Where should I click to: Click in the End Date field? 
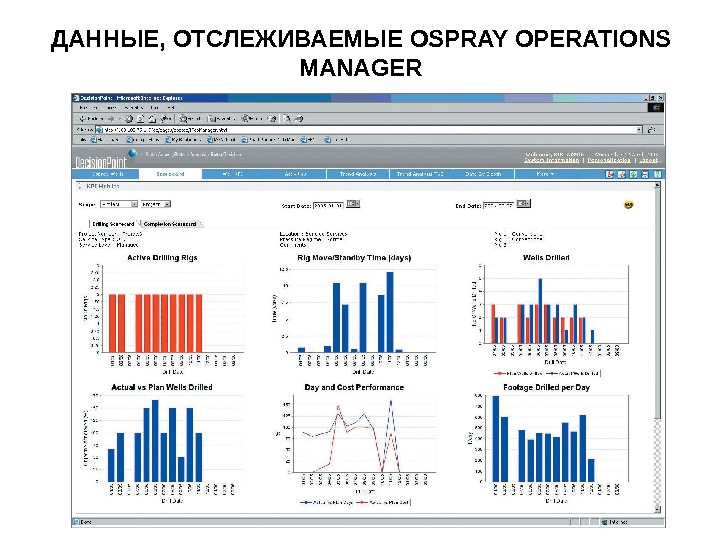pos(498,205)
